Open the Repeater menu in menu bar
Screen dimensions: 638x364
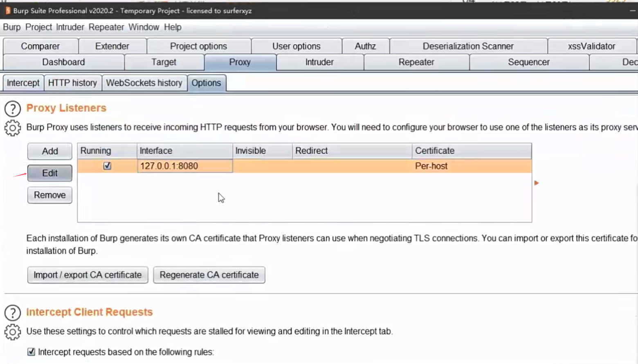(106, 27)
